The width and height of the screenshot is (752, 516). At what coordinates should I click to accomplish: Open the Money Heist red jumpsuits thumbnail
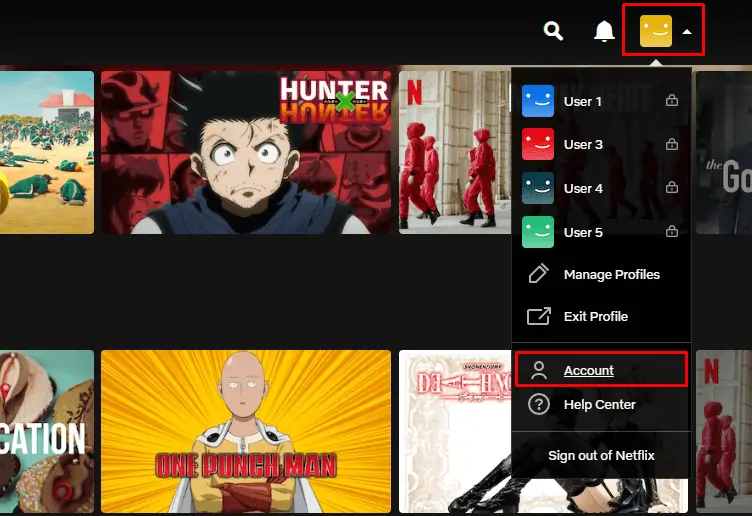point(455,152)
